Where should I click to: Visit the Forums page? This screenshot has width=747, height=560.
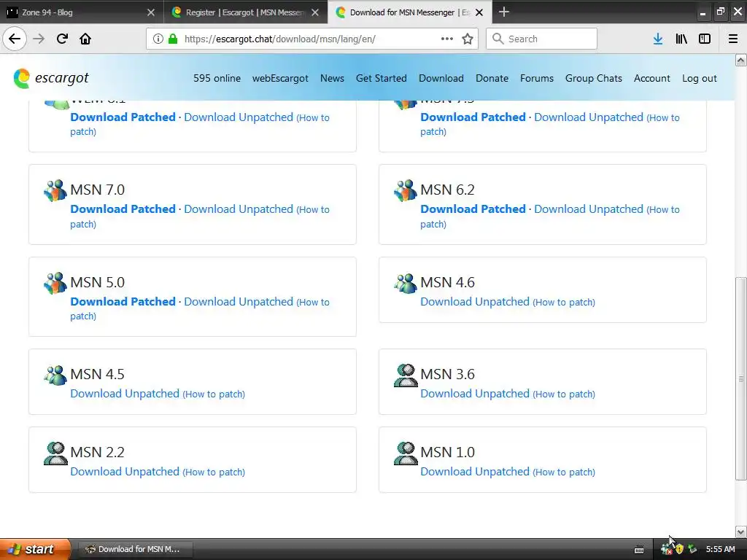pyautogui.click(x=536, y=78)
